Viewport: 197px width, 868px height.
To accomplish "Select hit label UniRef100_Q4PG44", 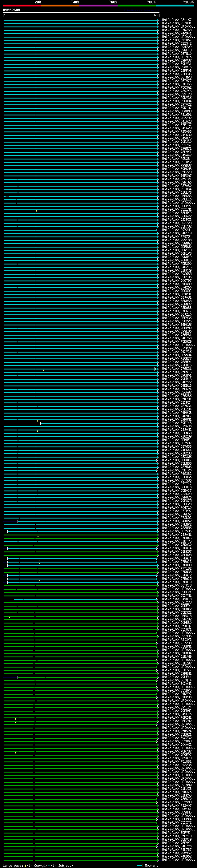I will tap(177, 450).
